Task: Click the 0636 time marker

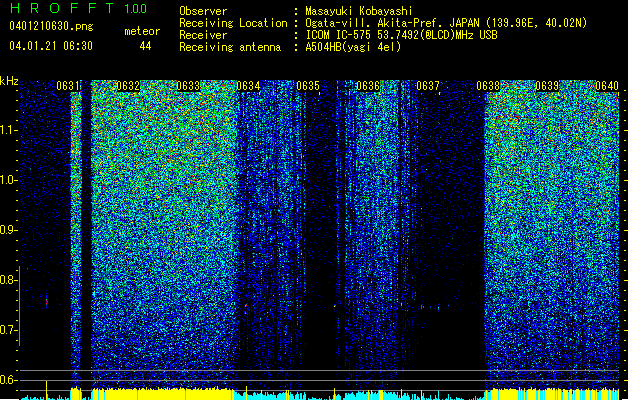Action: click(x=368, y=86)
